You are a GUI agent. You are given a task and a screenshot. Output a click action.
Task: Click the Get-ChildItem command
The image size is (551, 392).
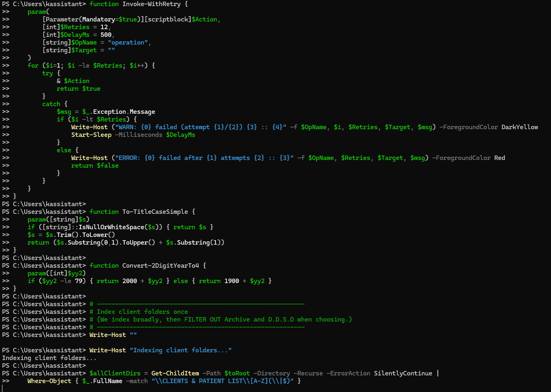(x=175, y=373)
